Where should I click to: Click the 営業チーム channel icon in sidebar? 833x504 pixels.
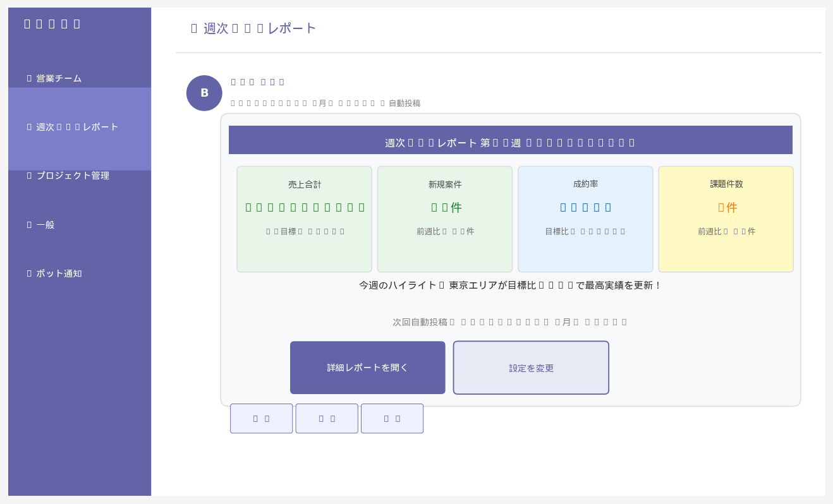click(x=28, y=78)
